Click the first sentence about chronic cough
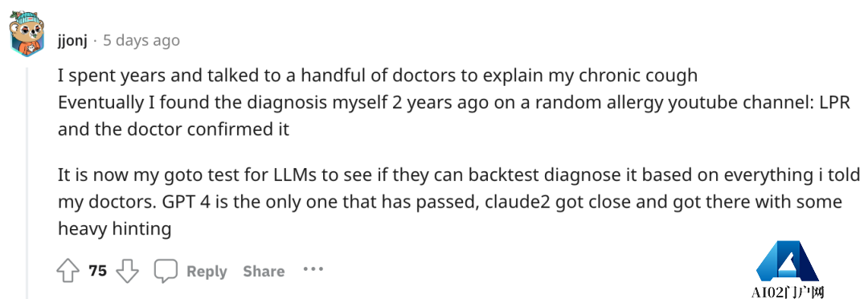Viewport: 868px width, 299px height. 378,76
